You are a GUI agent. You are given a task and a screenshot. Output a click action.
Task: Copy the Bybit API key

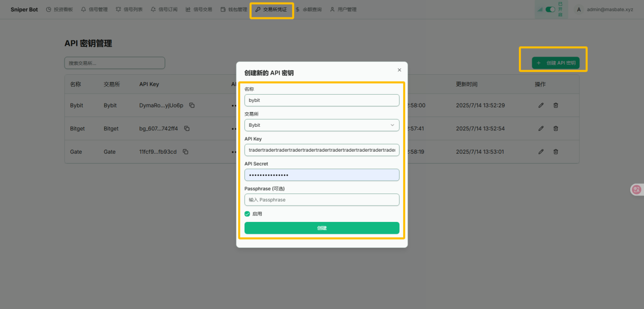[x=192, y=105]
